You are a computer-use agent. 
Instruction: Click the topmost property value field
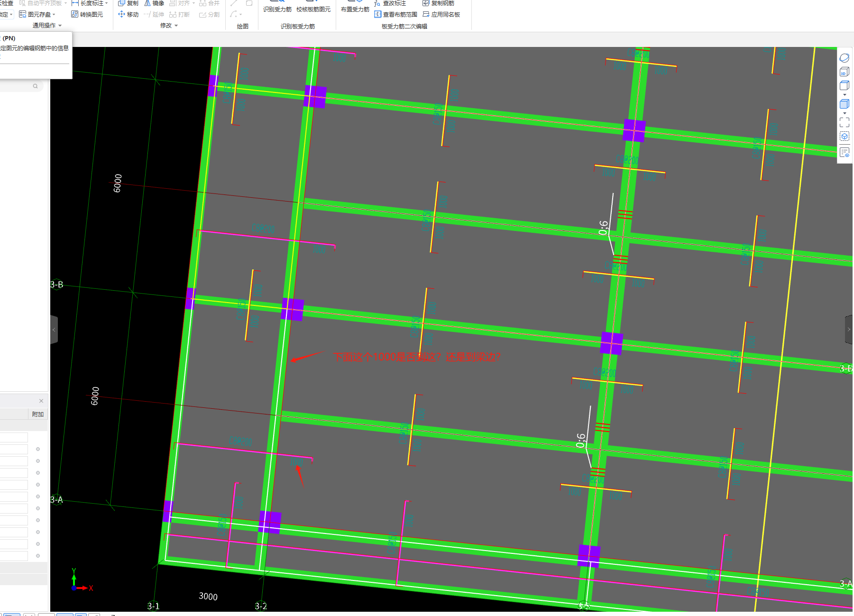coord(14,437)
